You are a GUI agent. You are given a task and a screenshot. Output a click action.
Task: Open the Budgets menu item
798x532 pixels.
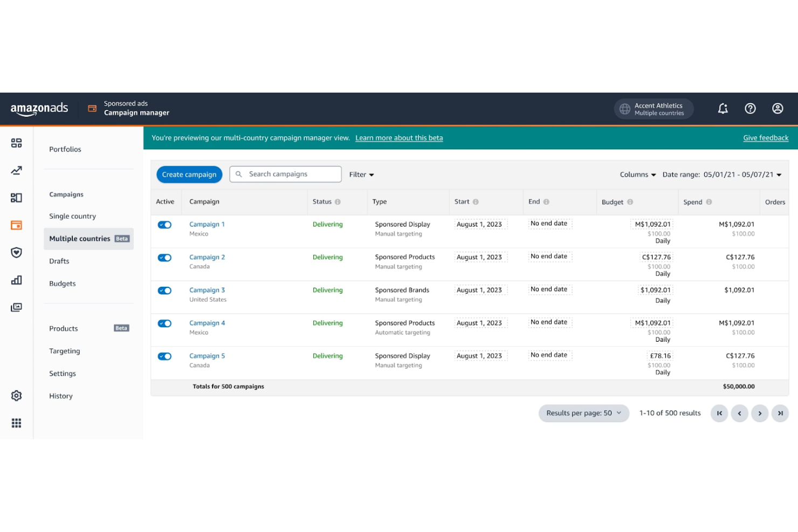click(63, 284)
